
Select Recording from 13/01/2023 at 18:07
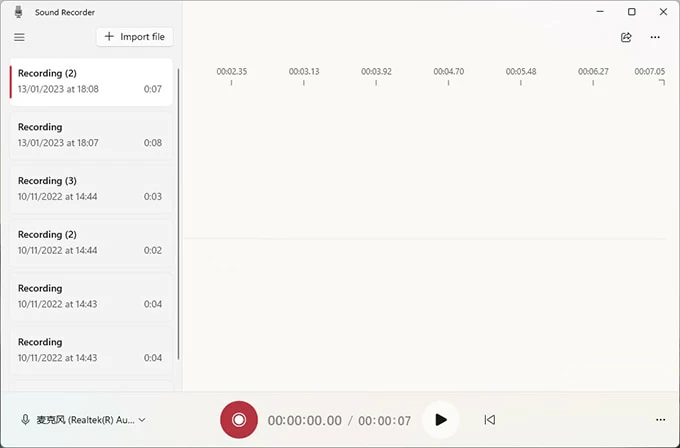click(90, 135)
